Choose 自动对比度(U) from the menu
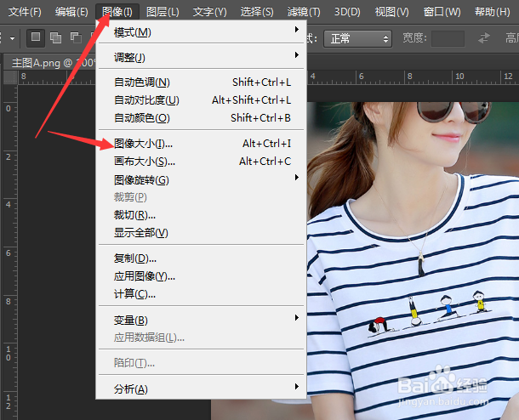Viewport: 519px width, 420px height. (x=202, y=99)
